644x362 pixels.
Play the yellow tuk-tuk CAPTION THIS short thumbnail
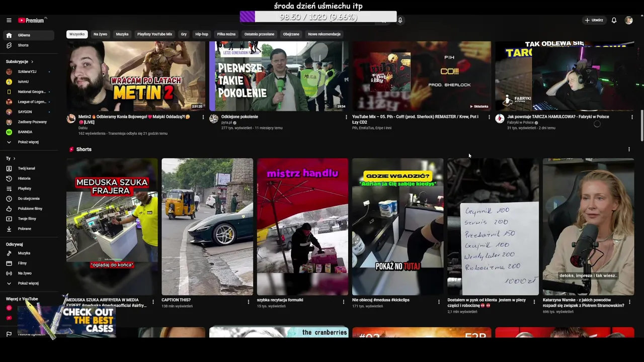[207, 227]
